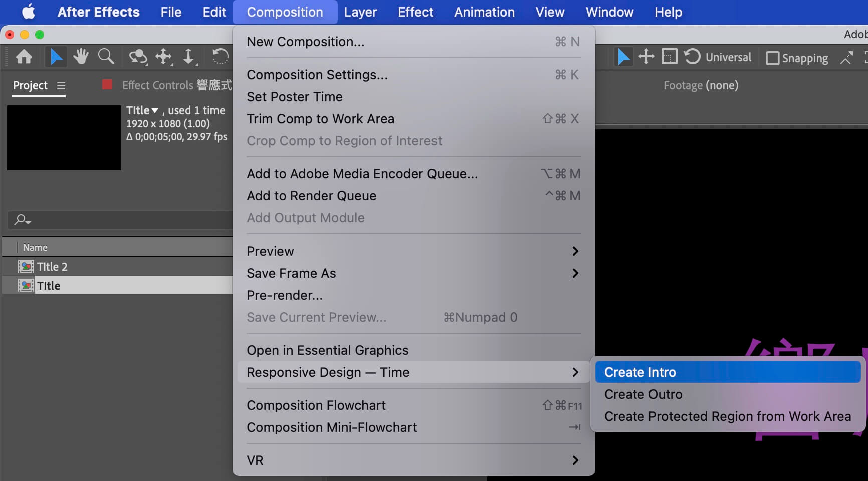Screen dimensions: 868x481
Task: Open the View menu
Action: point(550,12)
